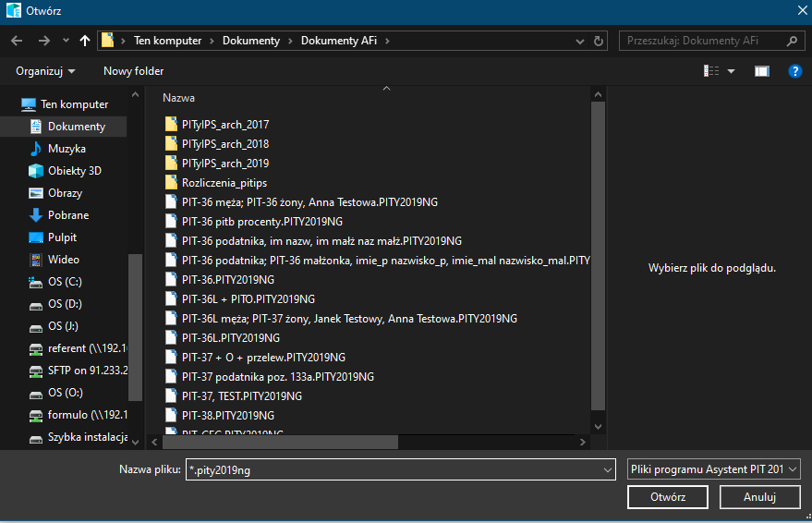Open the change view options dropdown

point(732,71)
